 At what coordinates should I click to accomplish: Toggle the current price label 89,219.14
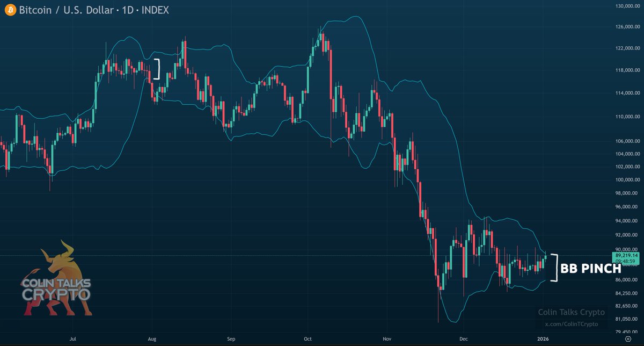pos(627,256)
